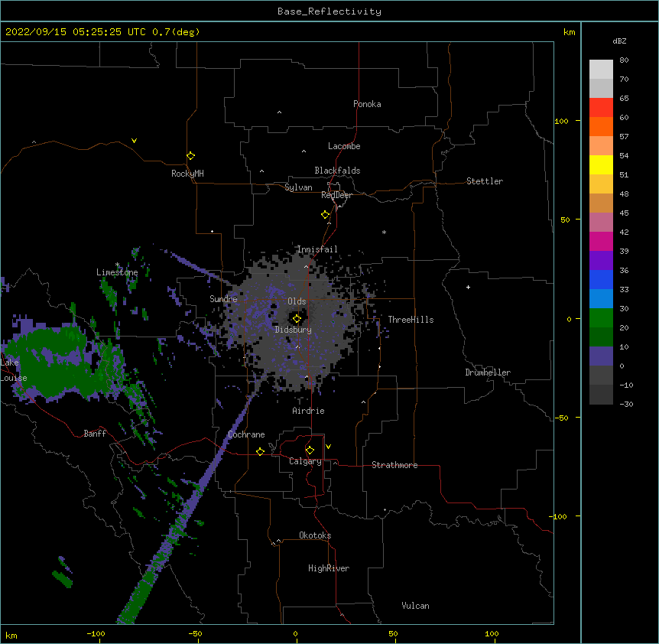Image resolution: width=659 pixels, height=644 pixels.
Task: Click the red 65 dBZ legend swatch
Action: 601,107
